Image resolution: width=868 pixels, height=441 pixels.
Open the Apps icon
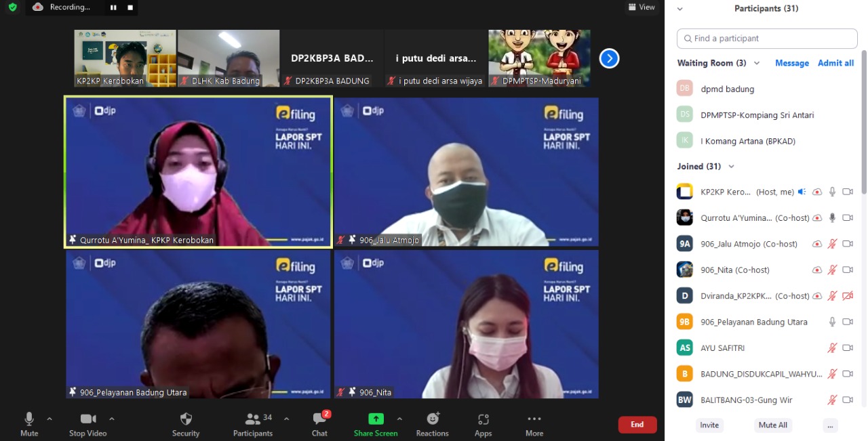(483, 419)
